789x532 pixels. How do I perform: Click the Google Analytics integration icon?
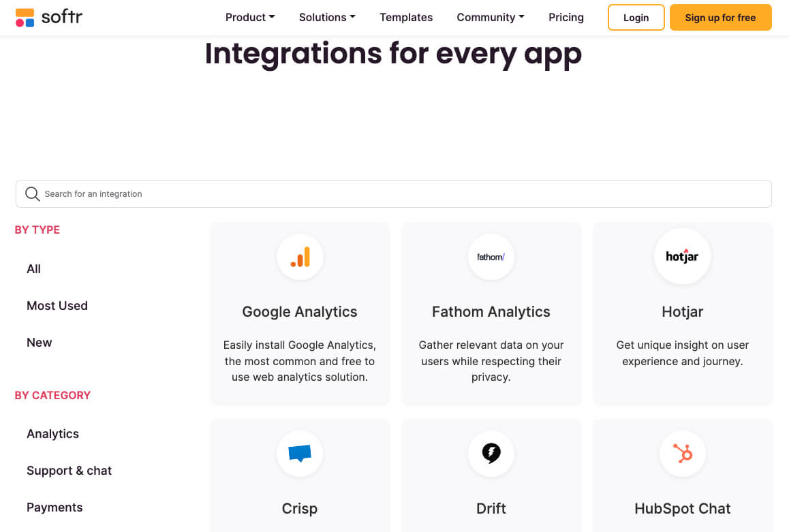300,257
